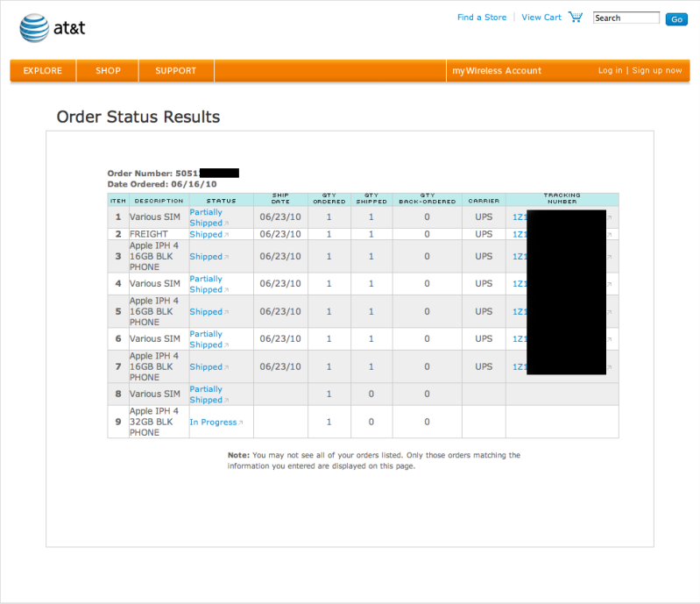
Task: Click View Cart link
Action: (x=541, y=18)
